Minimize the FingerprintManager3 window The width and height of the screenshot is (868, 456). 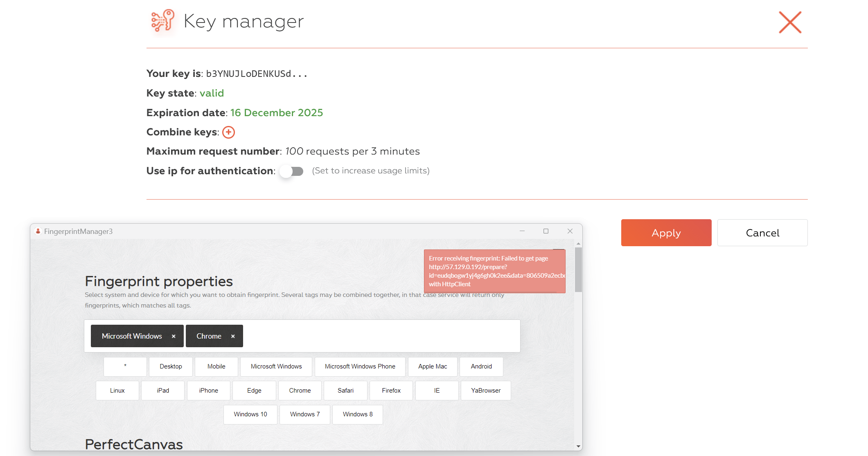pos(522,231)
